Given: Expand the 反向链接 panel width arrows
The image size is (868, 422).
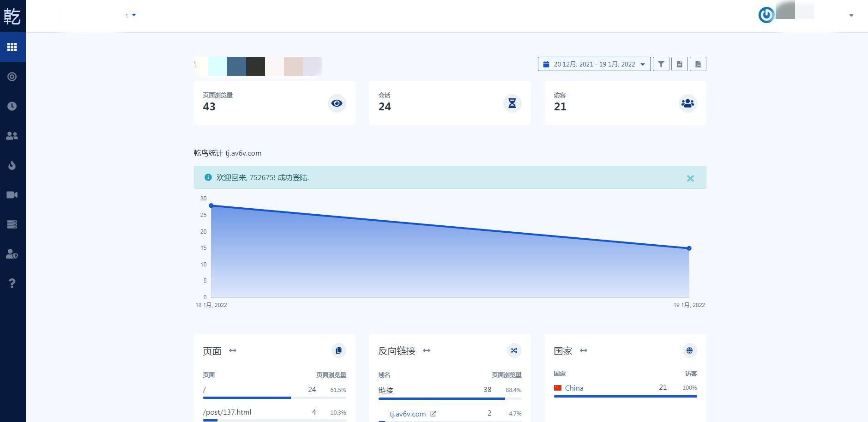Looking at the screenshot, I should (427, 350).
